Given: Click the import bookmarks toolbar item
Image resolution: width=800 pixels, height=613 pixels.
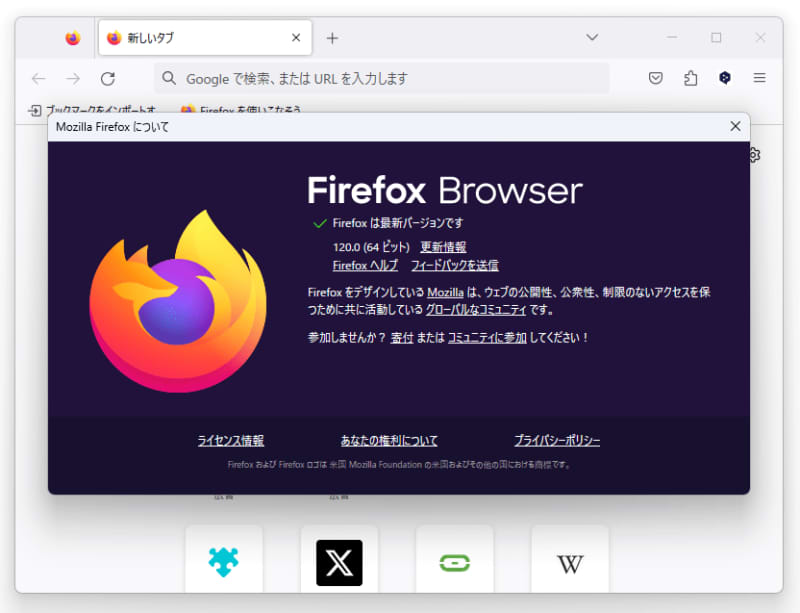Looking at the screenshot, I should (x=93, y=109).
